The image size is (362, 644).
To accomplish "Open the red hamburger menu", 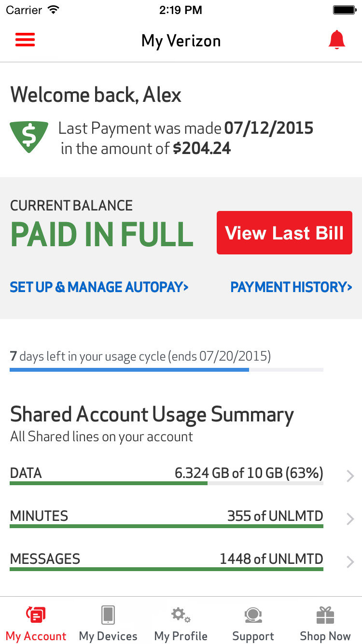I will pyautogui.click(x=25, y=40).
